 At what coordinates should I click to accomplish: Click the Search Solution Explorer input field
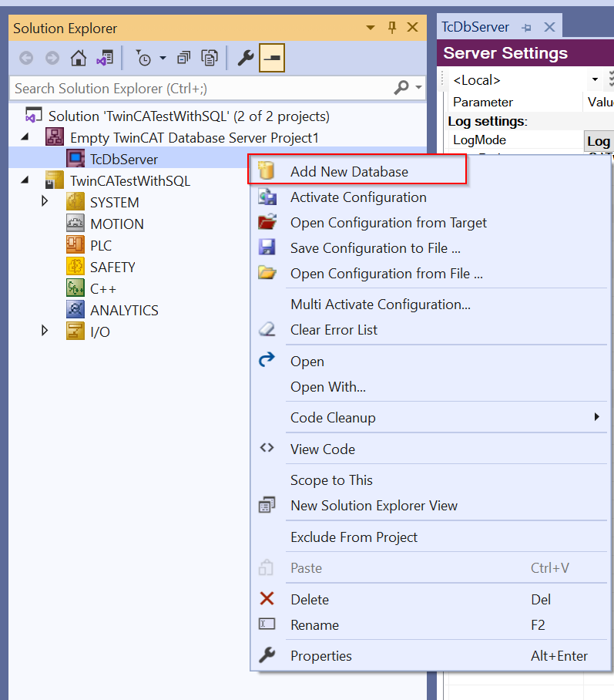pyautogui.click(x=201, y=89)
